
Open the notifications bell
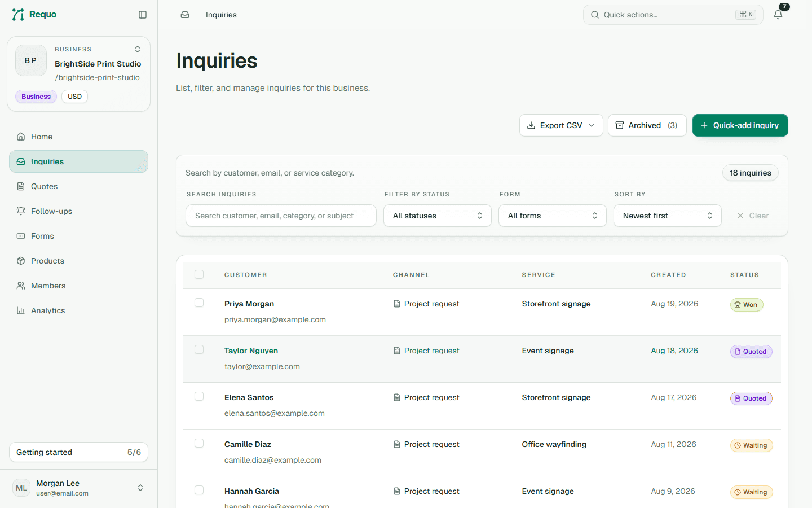click(x=778, y=15)
